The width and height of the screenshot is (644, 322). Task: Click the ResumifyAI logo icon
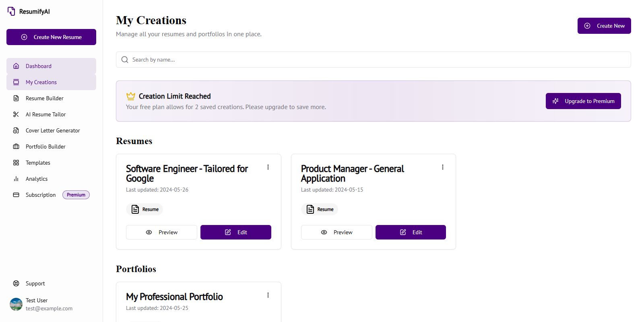click(11, 11)
